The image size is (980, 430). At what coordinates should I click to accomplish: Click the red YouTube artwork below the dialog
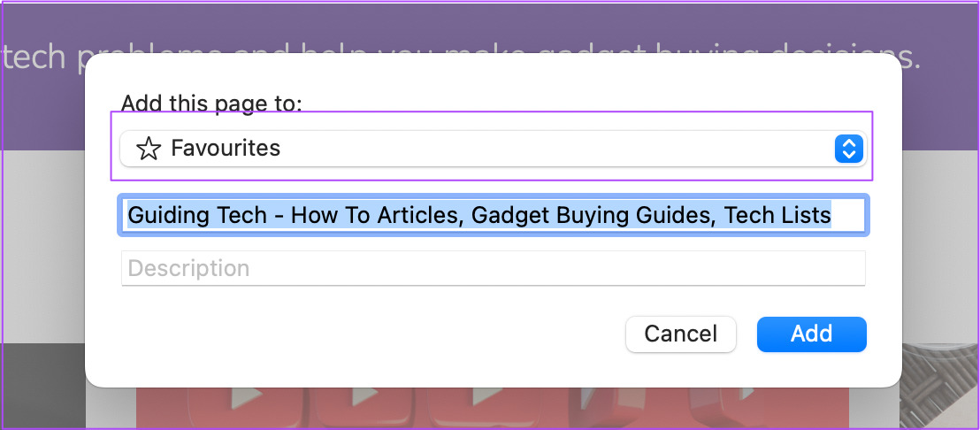[x=493, y=408]
